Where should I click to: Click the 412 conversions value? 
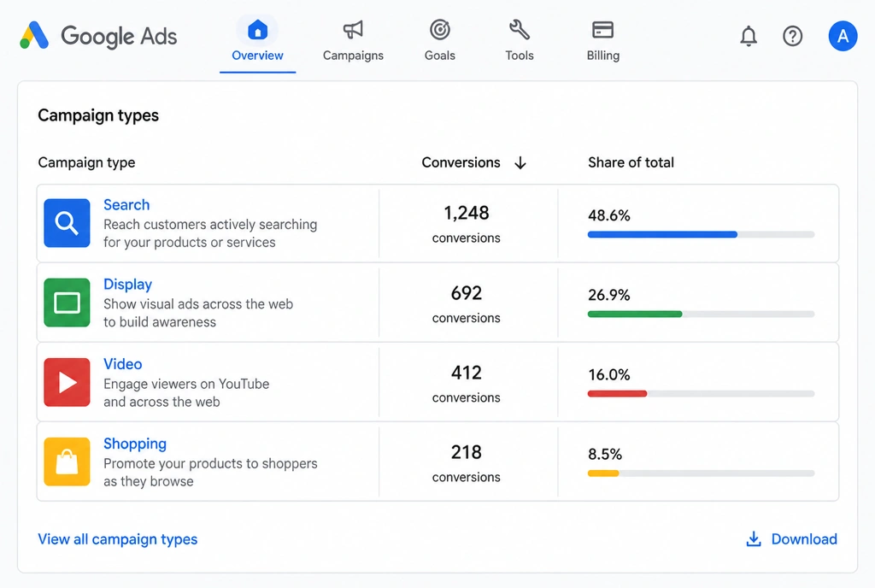(x=467, y=373)
